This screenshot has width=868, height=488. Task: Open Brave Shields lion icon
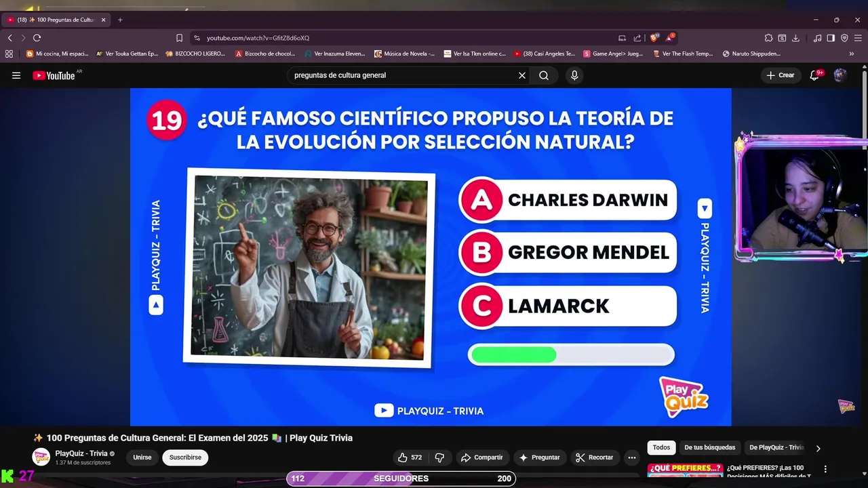click(x=654, y=38)
